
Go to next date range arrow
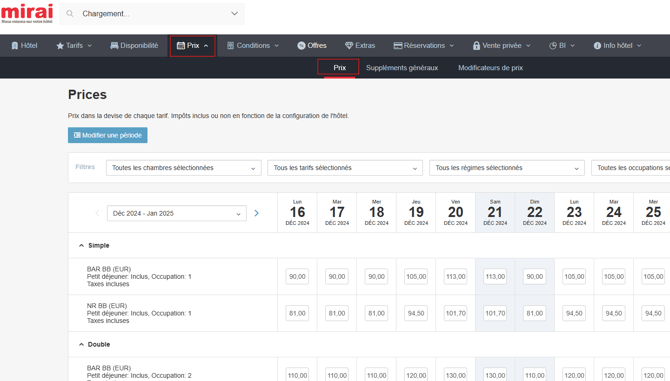pyautogui.click(x=256, y=213)
